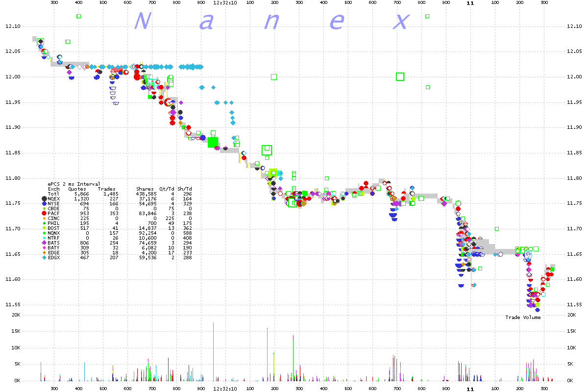Click EDGE shares value '4,200'

149,252
